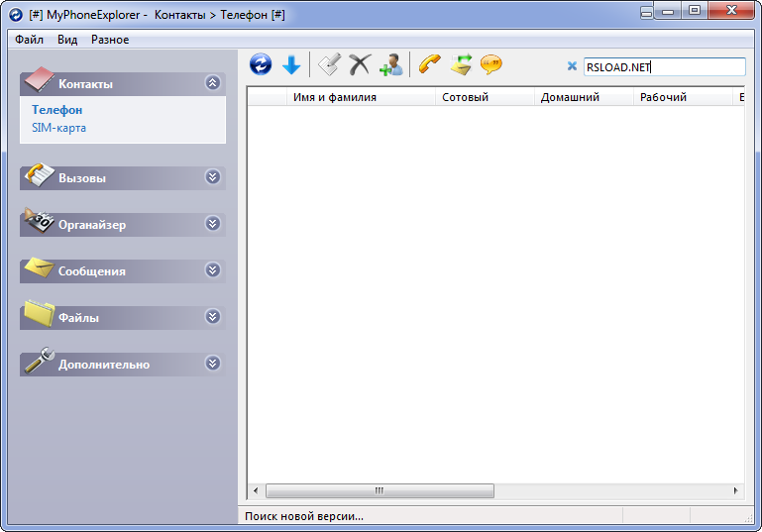Click the orange chat bubble icon
The height and width of the screenshot is (532, 762).
click(490, 64)
